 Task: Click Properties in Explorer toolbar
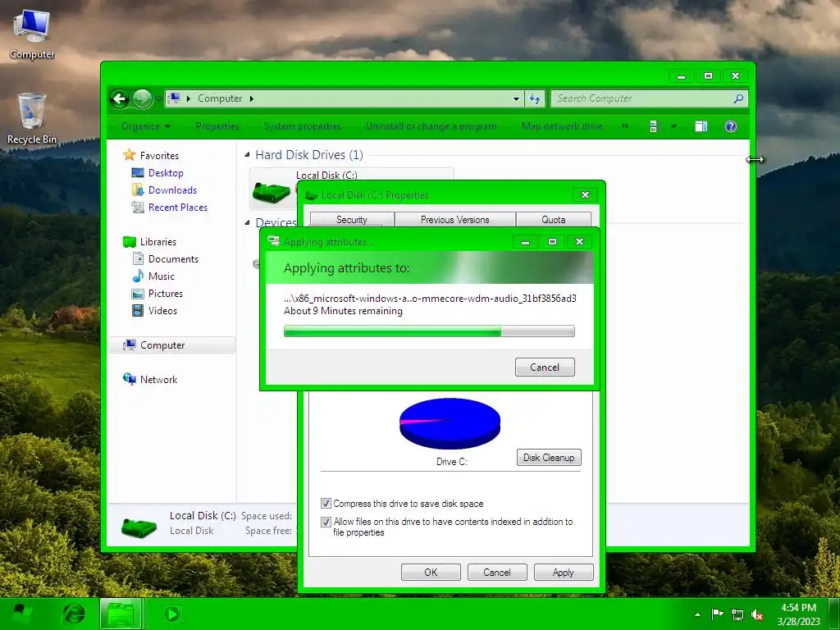[x=217, y=126]
